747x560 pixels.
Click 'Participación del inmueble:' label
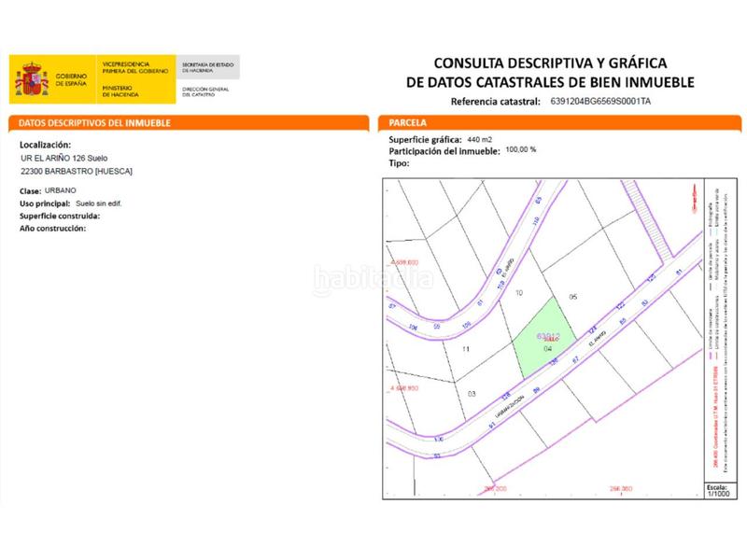[444, 151]
